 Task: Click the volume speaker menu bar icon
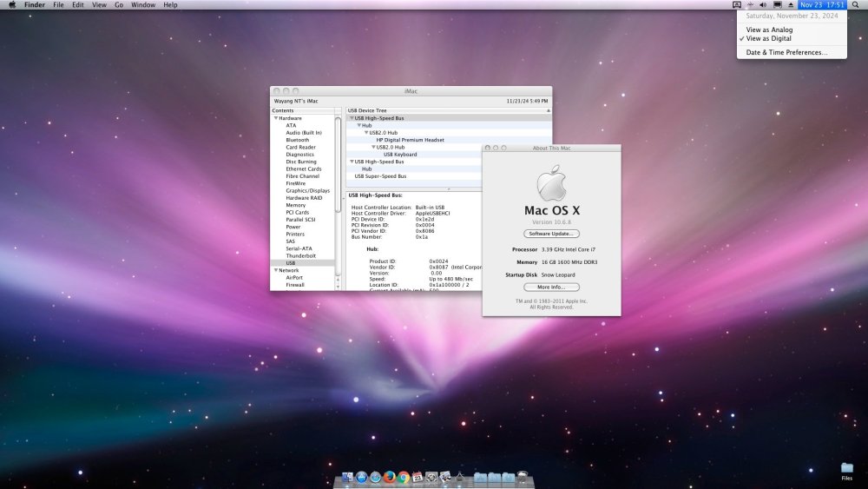763,4
